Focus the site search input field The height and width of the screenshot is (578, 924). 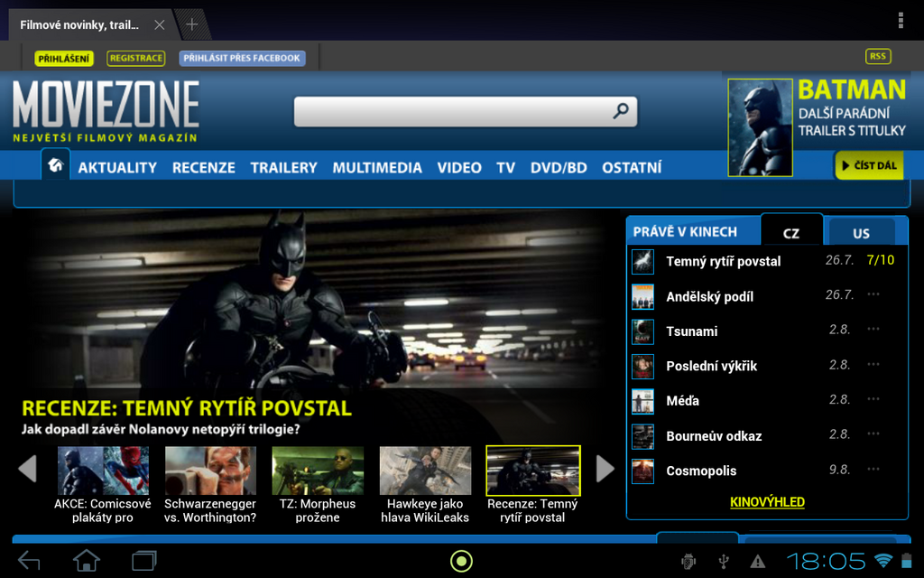click(451, 111)
